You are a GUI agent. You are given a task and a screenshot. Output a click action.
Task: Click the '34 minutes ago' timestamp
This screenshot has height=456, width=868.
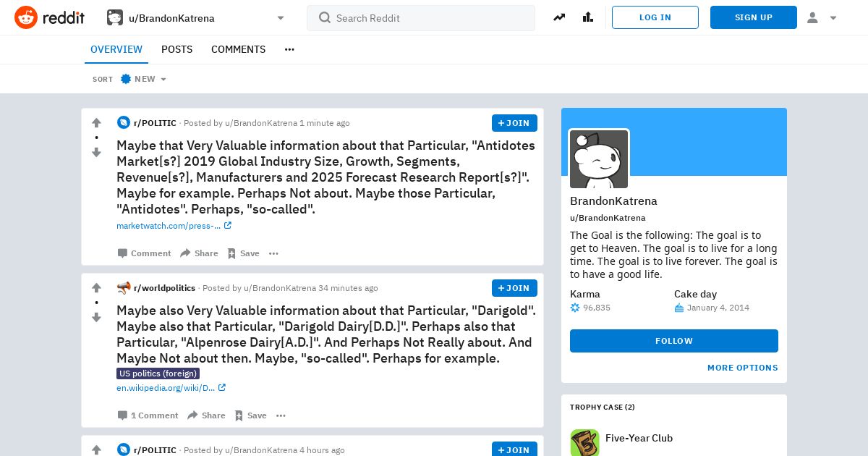pyautogui.click(x=348, y=288)
